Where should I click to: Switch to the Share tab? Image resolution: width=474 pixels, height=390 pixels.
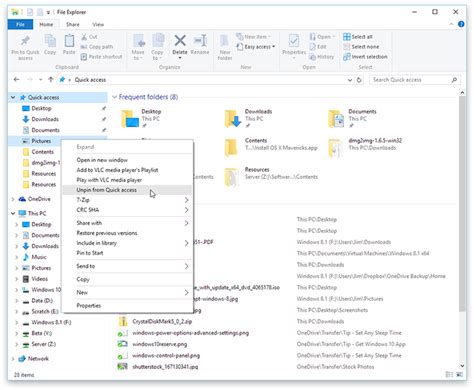click(x=73, y=24)
